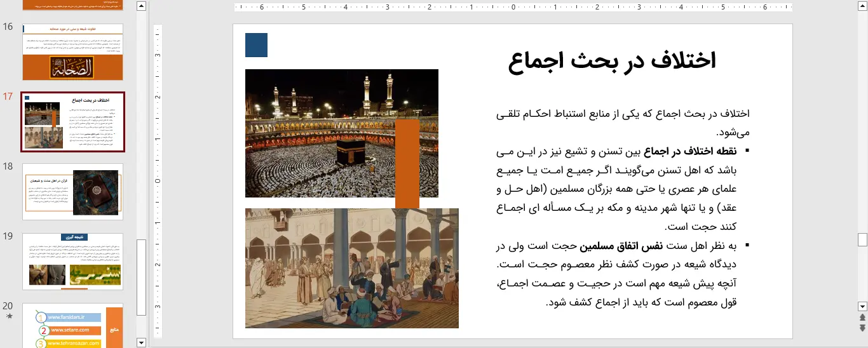Image resolution: width=868 pixels, height=348 pixels.
Task: Click the thumbnail panel vertical scrollbar thumb
Action: 142,277
